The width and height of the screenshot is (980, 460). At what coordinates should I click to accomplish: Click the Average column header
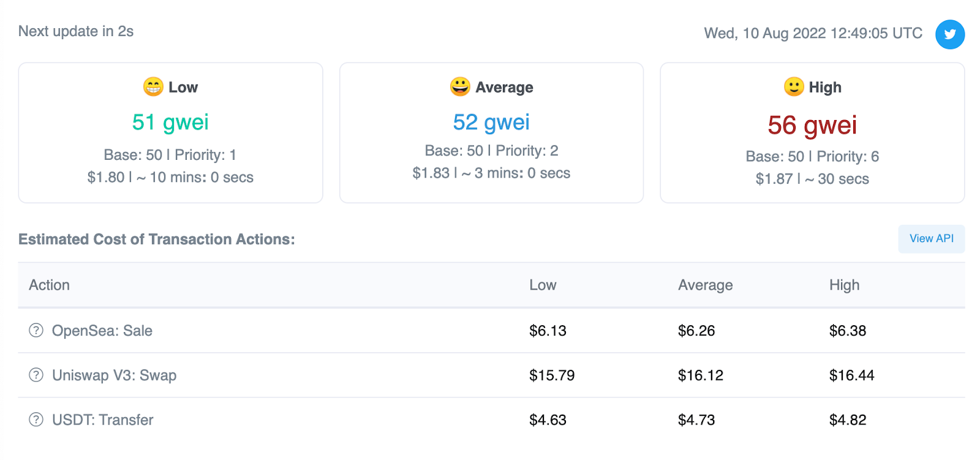705,285
